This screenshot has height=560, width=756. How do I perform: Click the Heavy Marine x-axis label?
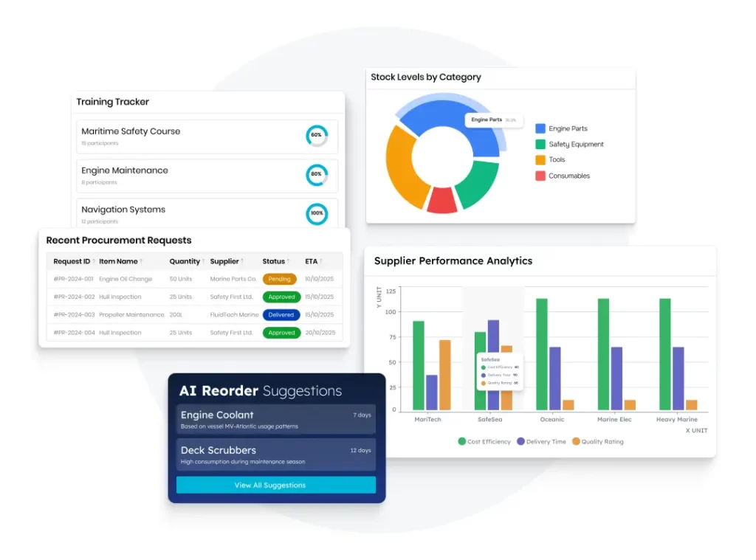coord(677,420)
